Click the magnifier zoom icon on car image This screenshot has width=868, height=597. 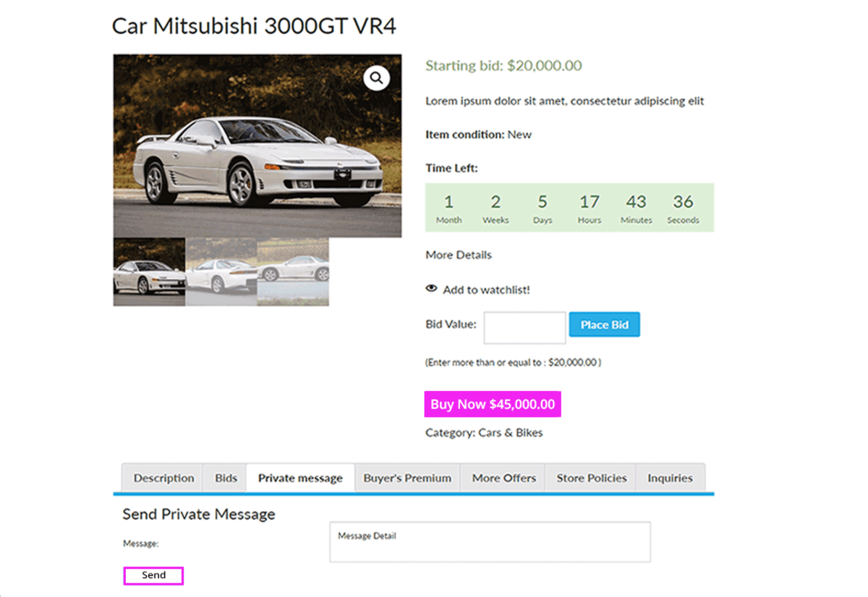(x=377, y=77)
